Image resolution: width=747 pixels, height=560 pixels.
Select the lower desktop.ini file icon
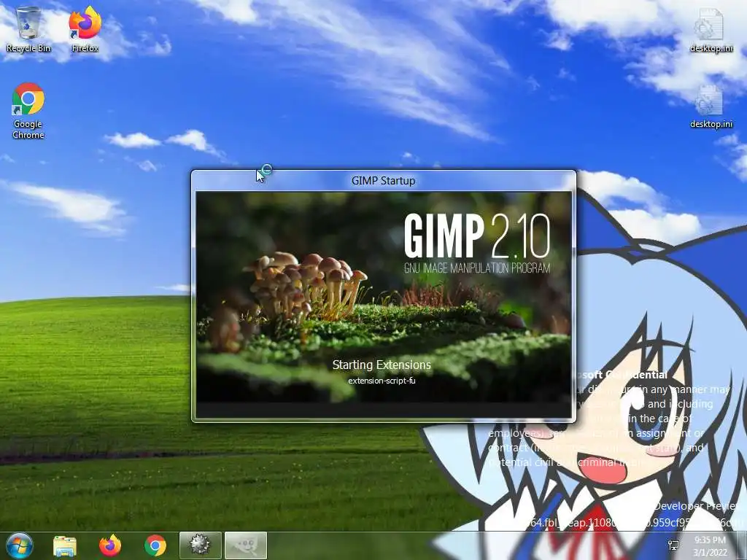click(x=711, y=106)
